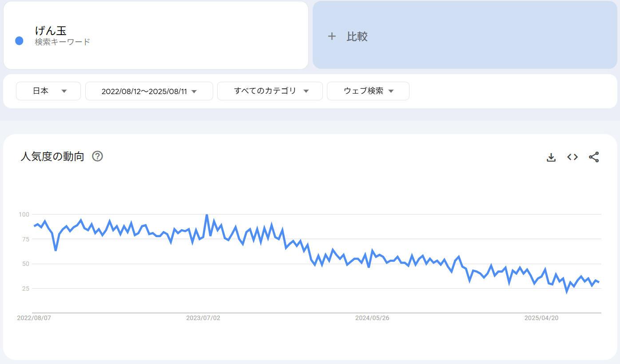Click the 2023/07/02 axis date
620x364 pixels.
click(x=203, y=318)
